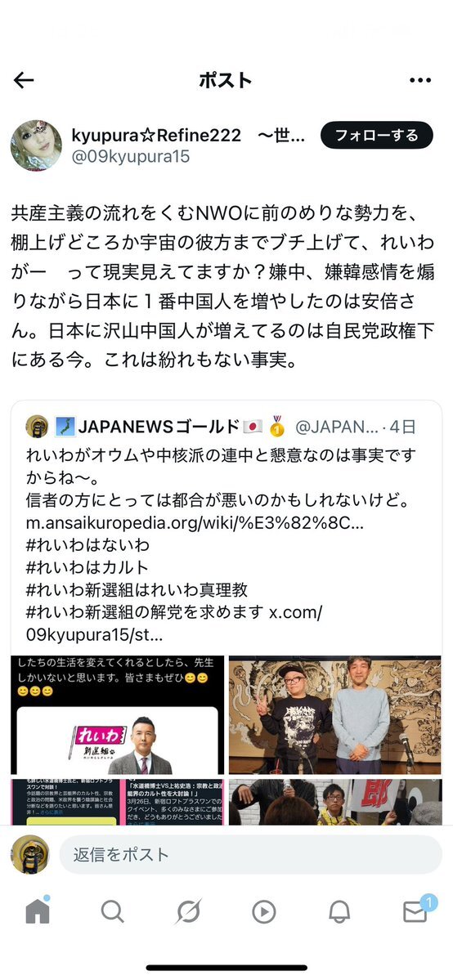Open Messages envelope with badge
The width and height of the screenshot is (453, 980).
click(x=416, y=910)
